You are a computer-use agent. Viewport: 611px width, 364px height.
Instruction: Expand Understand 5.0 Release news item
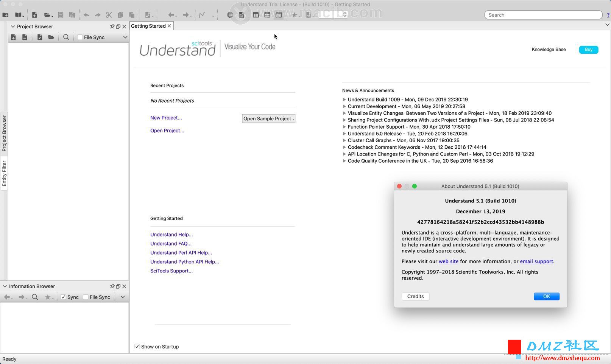tap(344, 134)
